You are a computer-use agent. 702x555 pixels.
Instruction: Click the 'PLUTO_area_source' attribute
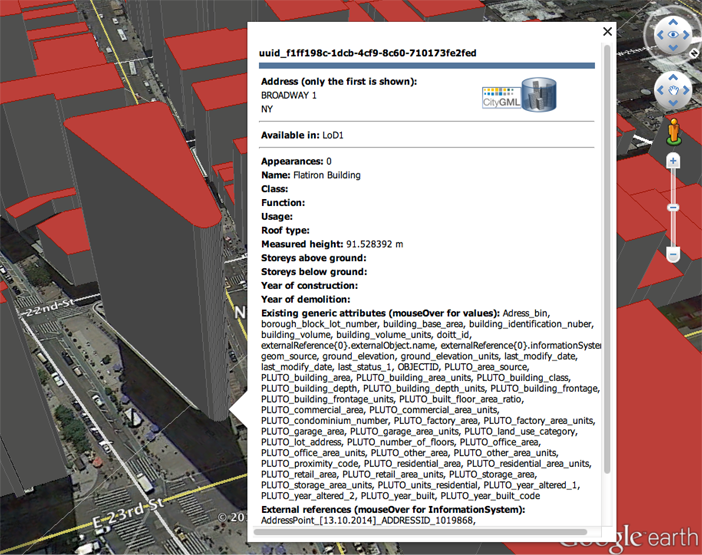click(485, 367)
